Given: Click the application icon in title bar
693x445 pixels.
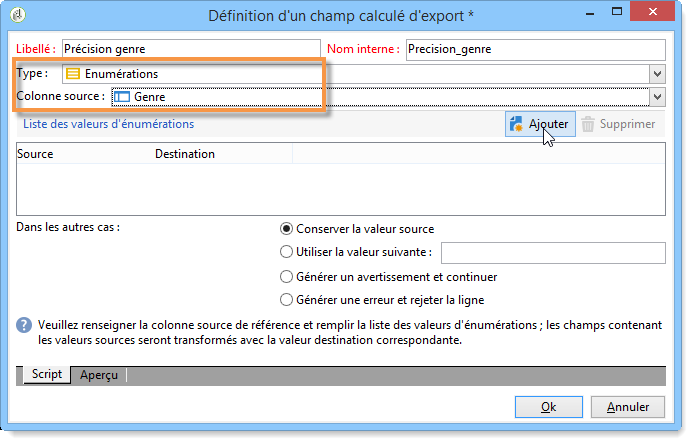Looking at the screenshot, I should pos(18,15).
